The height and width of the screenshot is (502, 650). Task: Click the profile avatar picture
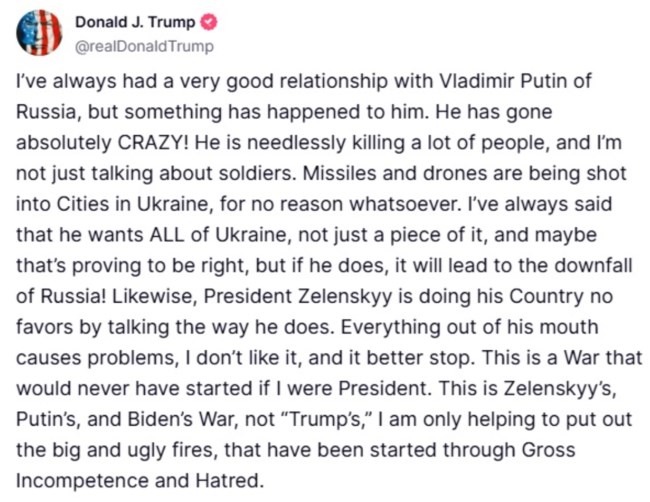click(39, 32)
